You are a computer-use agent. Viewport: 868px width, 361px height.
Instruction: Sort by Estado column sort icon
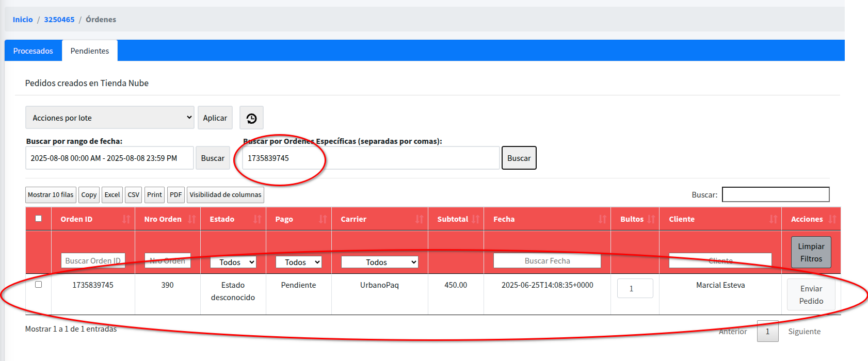pyautogui.click(x=257, y=219)
